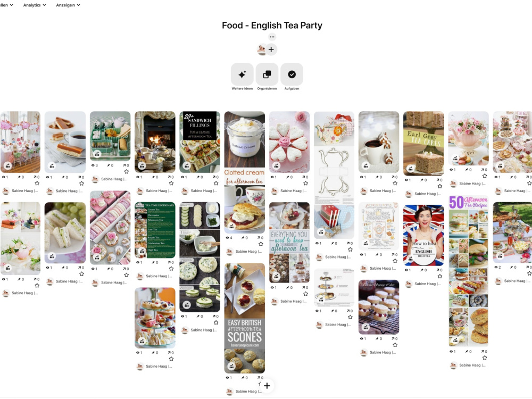The width and height of the screenshot is (532, 399).
Task: Open 20+ Sandwich Fillings pin
Action: pos(200,142)
